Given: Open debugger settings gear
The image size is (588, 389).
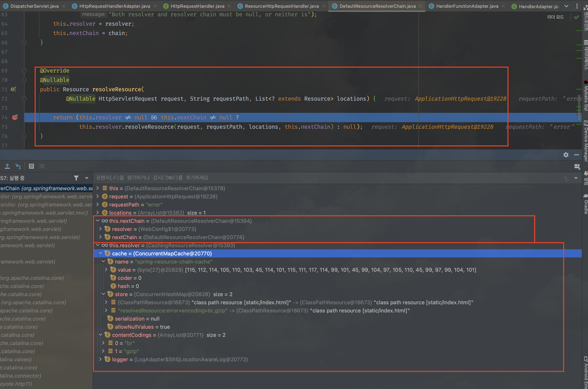Looking at the screenshot, I should (566, 155).
